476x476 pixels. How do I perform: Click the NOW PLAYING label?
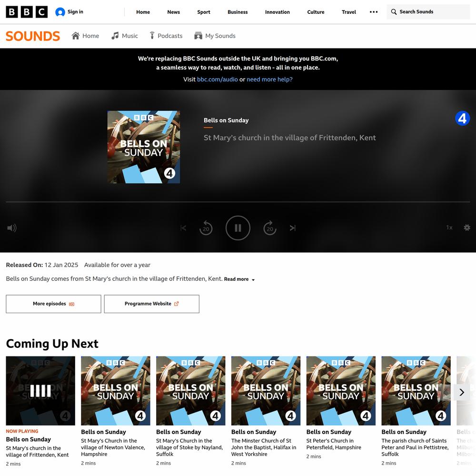coord(22,431)
